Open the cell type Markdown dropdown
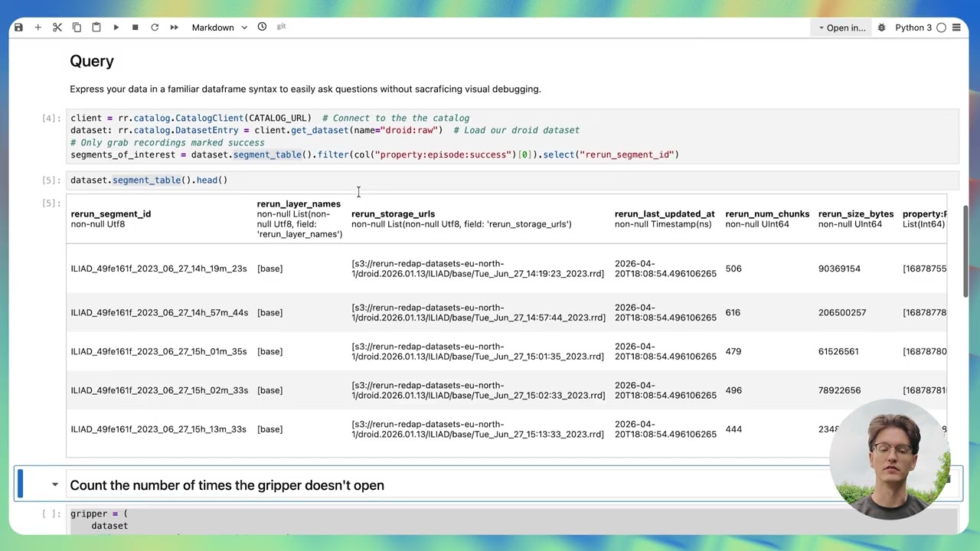The image size is (980, 551). (x=219, y=28)
